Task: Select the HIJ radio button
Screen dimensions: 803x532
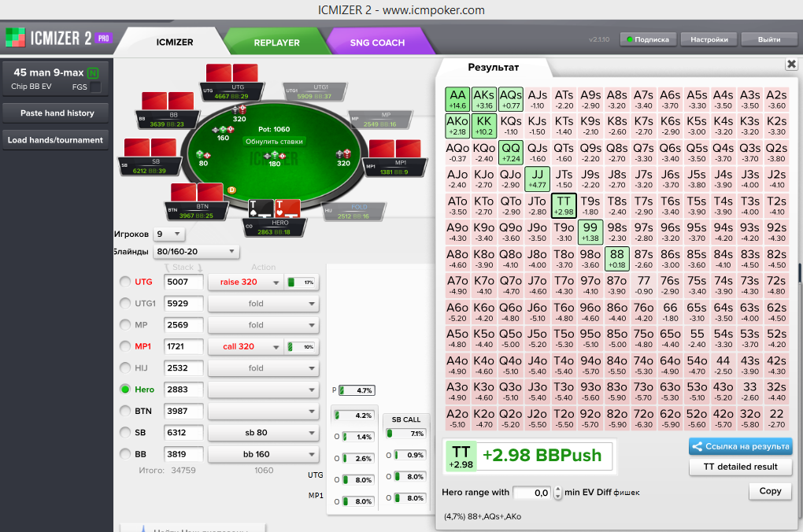Action: (125, 368)
